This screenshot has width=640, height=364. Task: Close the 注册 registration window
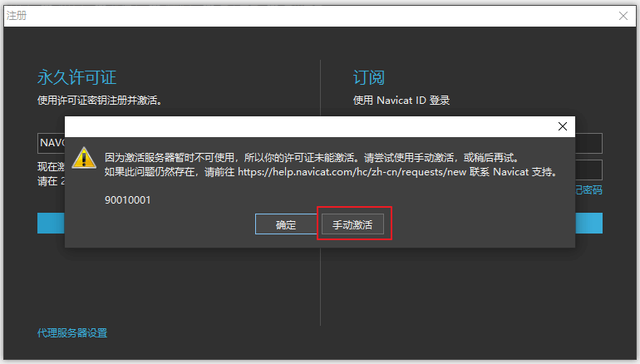(x=623, y=16)
